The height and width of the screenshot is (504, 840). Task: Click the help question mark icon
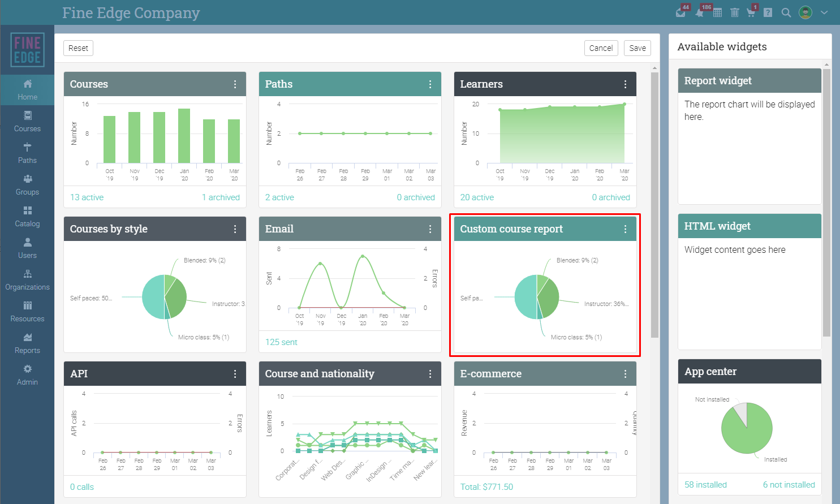point(768,12)
